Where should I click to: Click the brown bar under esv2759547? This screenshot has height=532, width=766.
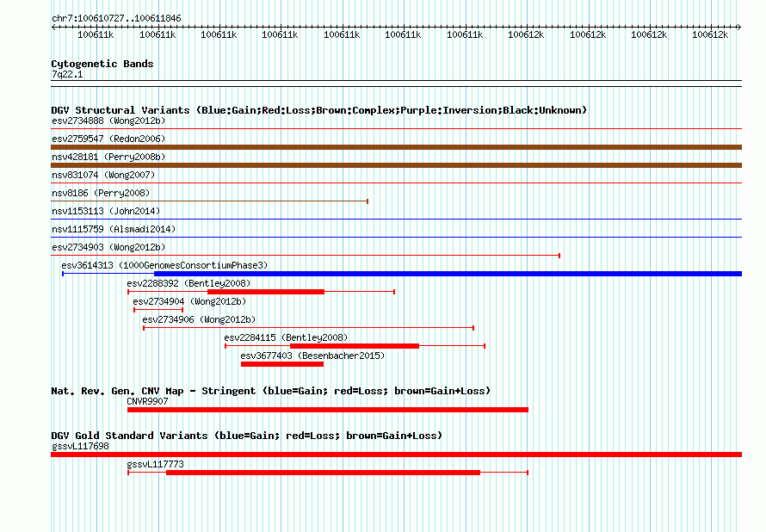click(396, 147)
